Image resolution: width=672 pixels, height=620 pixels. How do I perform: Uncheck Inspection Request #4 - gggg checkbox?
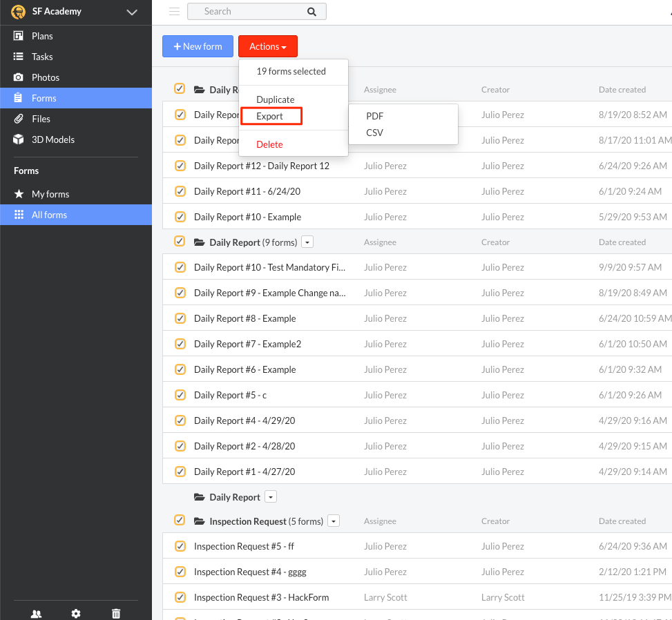click(180, 572)
